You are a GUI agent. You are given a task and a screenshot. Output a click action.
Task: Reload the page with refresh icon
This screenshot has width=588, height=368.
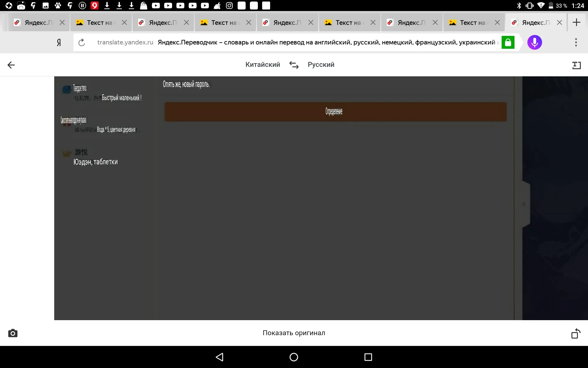pyautogui.click(x=81, y=42)
